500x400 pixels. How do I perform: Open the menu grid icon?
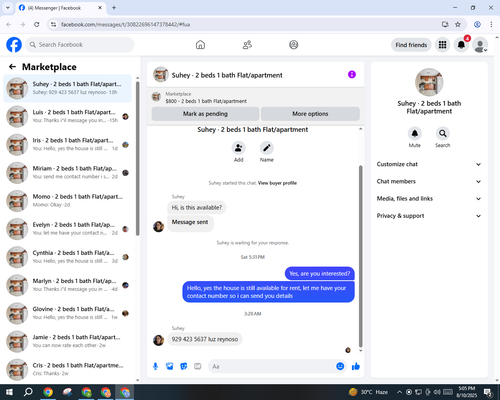pos(442,45)
